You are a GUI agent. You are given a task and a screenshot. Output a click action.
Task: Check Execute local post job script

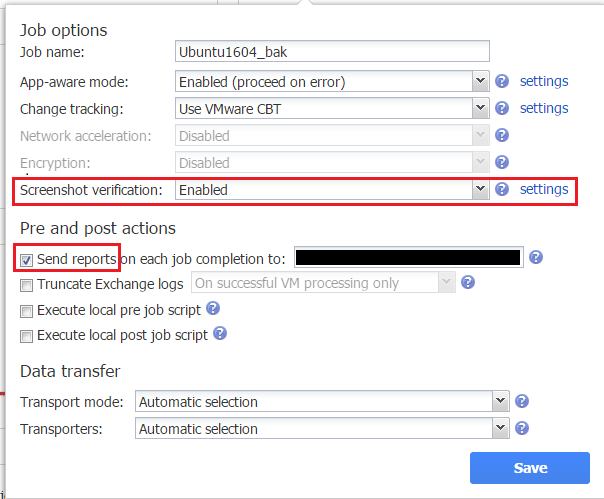pyautogui.click(x=27, y=336)
